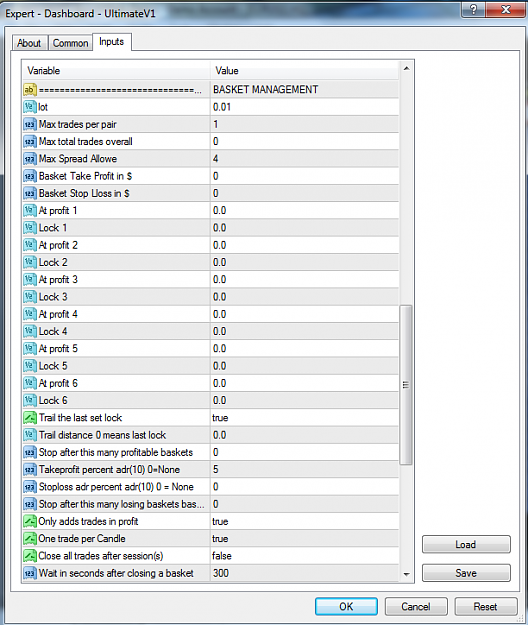Click the double-type icon next to lot
Image resolution: width=528 pixels, height=625 pixels.
(x=30, y=107)
